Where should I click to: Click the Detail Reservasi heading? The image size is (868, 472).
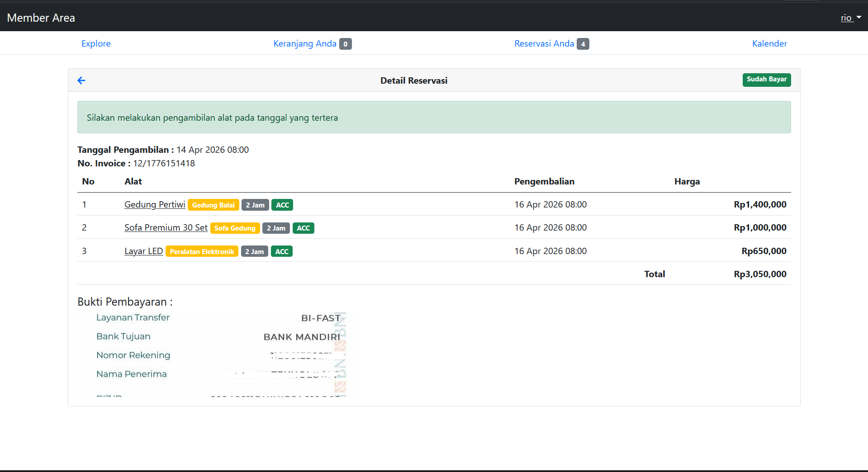pos(414,80)
